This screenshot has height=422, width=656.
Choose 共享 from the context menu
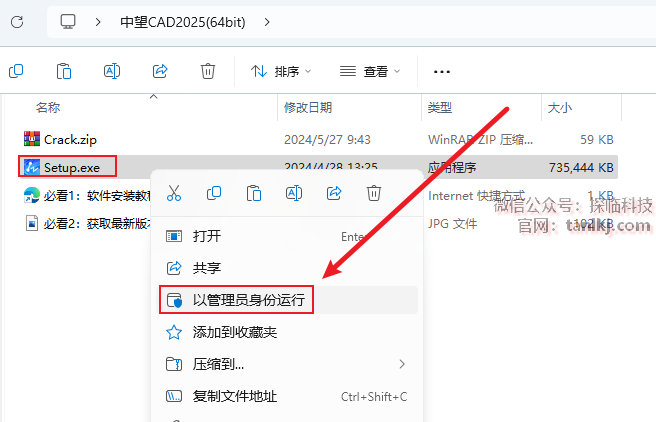coord(288,268)
